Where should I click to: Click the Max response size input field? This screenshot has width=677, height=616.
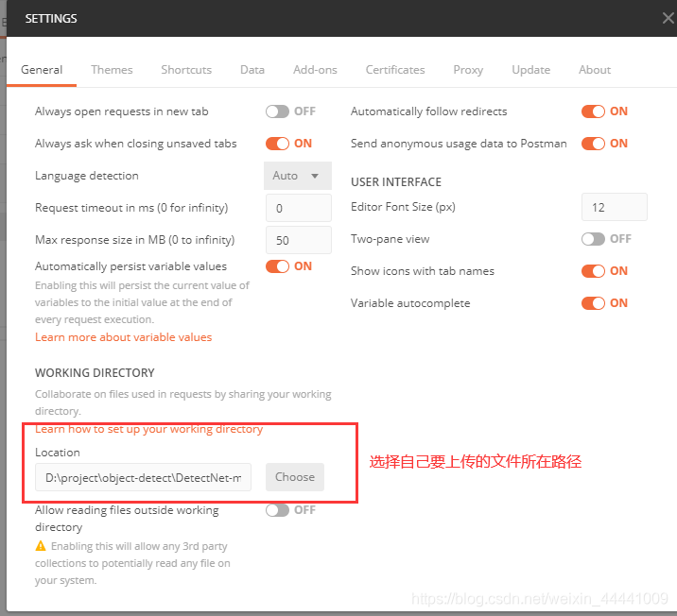(x=299, y=240)
